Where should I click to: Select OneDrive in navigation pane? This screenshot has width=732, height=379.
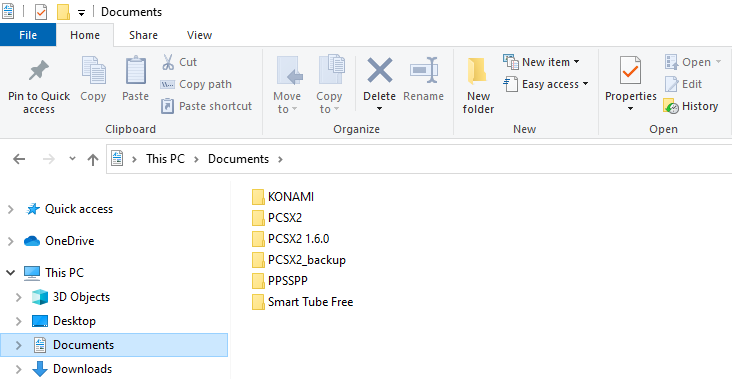[x=59, y=241]
